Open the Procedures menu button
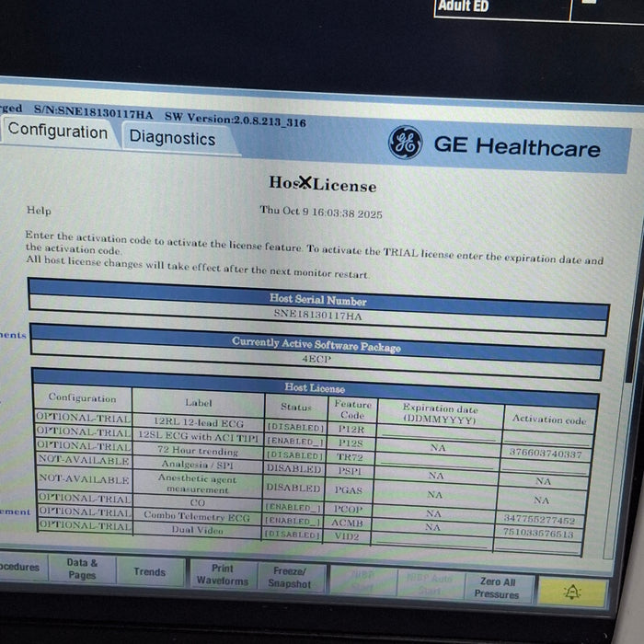The width and height of the screenshot is (644, 644). pyautogui.click(x=23, y=567)
